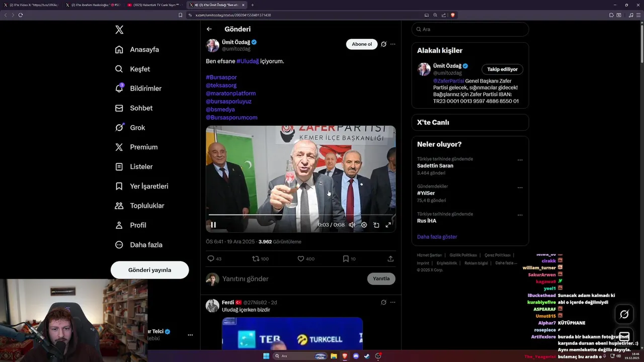
Task: Open the account menu dots beside Telci
Action: pyautogui.click(x=190, y=335)
